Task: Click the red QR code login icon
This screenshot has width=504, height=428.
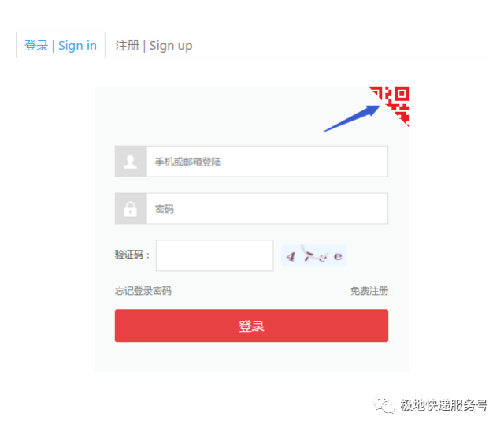Action: (391, 104)
